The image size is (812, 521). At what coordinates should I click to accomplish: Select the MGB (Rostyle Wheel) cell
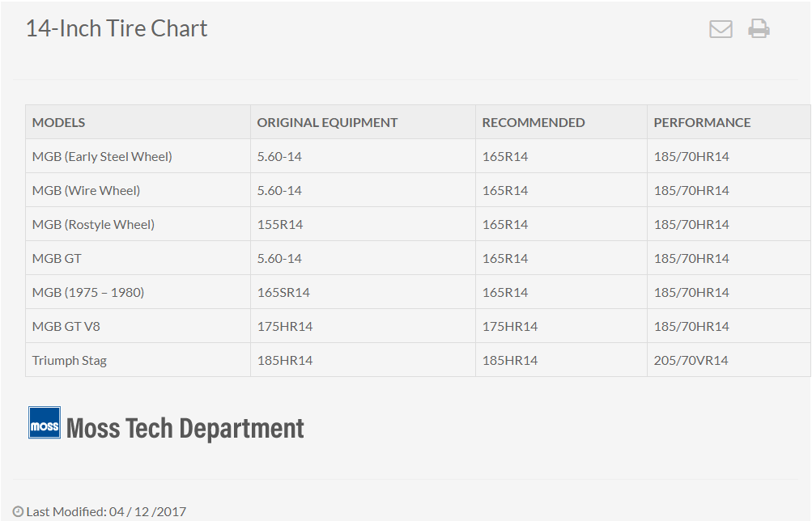(138, 225)
